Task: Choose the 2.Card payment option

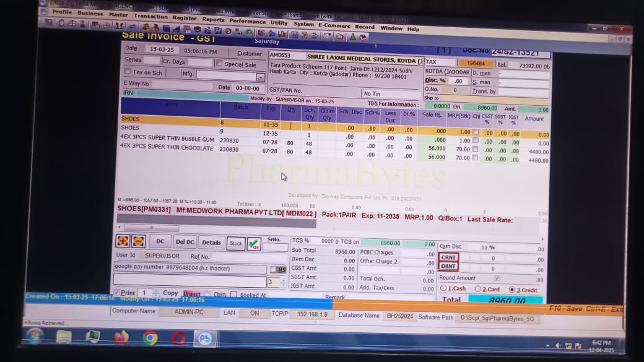Action: [477, 289]
